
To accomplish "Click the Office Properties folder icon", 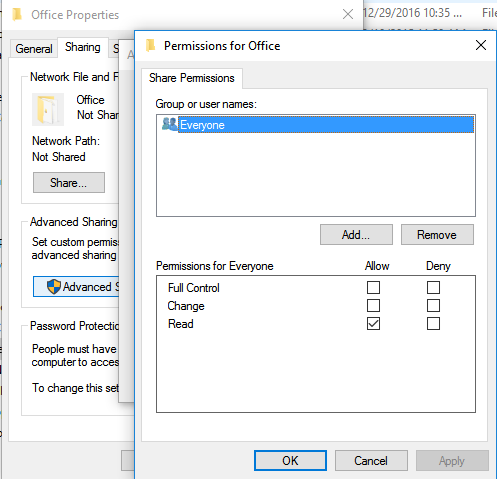I will [x=17, y=14].
